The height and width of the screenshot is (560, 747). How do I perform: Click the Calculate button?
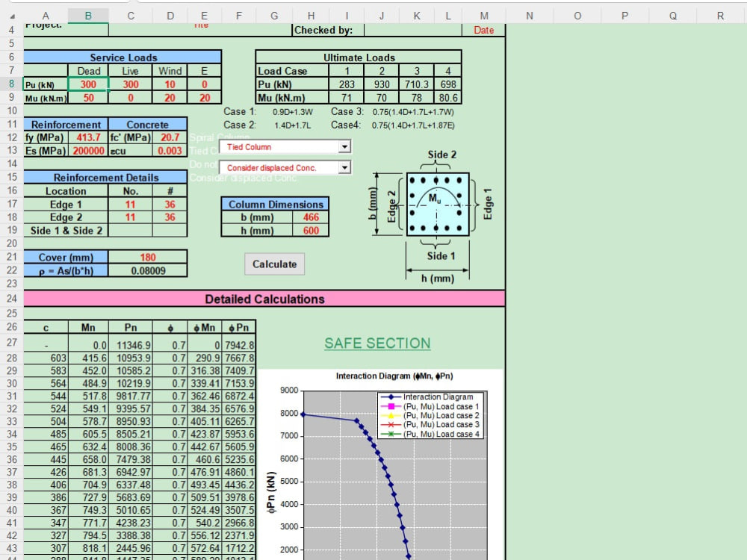[x=274, y=264]
